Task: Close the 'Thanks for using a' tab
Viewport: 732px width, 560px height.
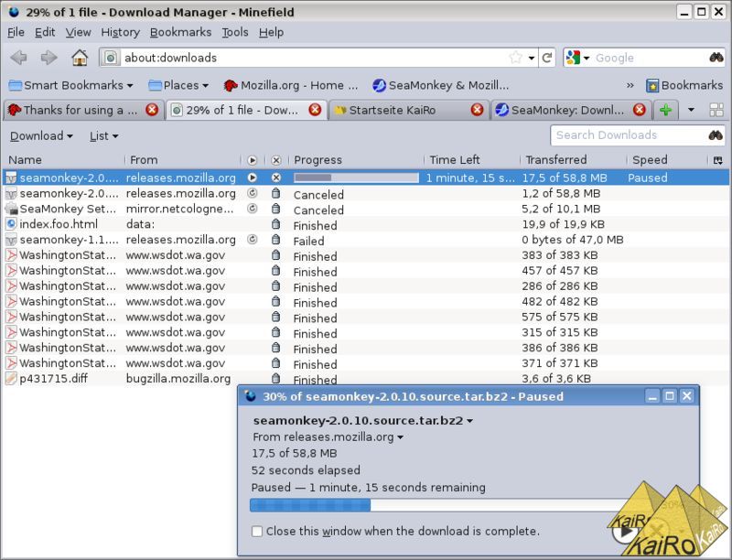Action: (152, 110)
